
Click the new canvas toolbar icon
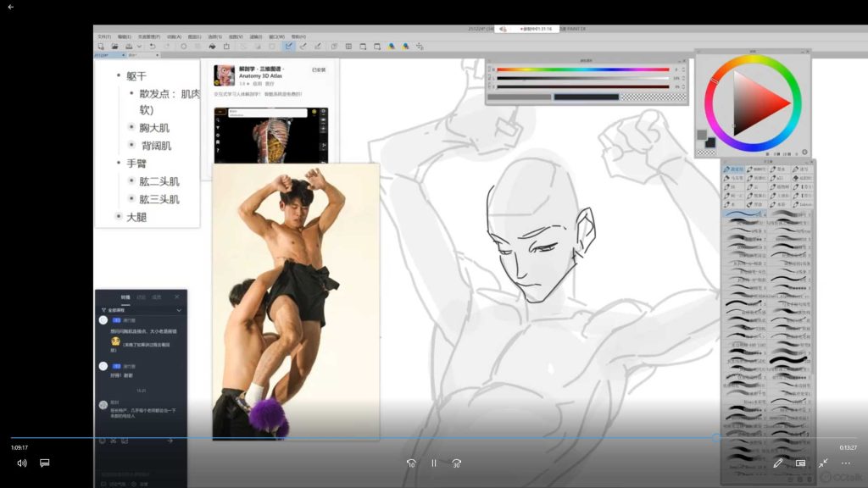pos(101,47)
